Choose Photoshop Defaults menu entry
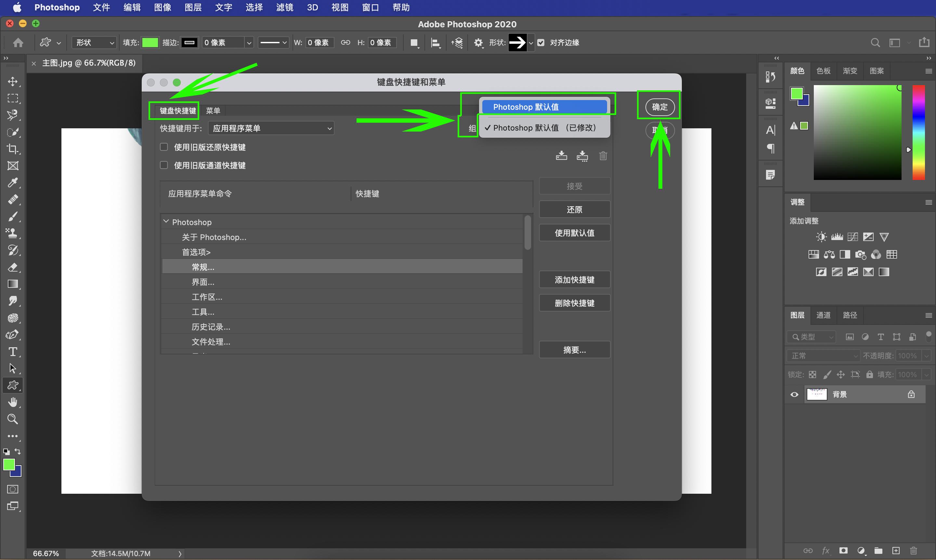The image size is (936, 560). tap(544, 107)
